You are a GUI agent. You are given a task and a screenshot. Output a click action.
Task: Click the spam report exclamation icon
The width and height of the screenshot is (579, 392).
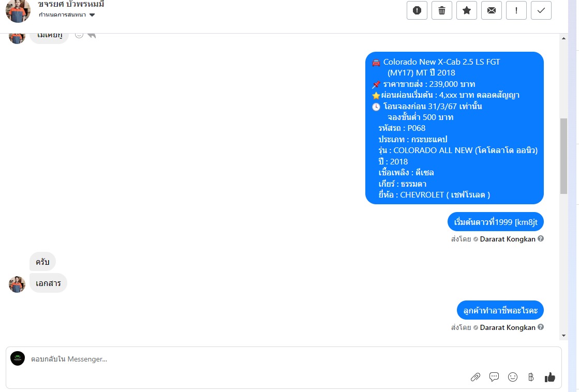[x=417, y=10]
